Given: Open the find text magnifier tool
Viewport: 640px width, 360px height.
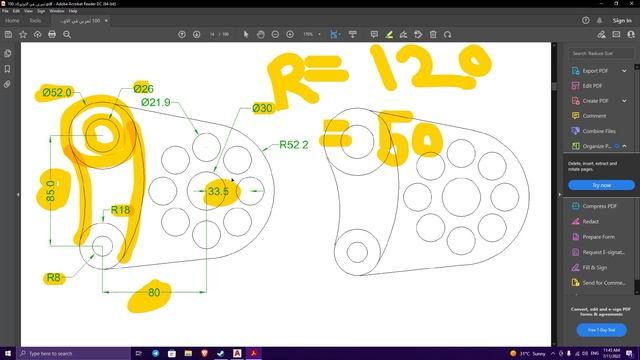Looking at the screenshot, I should [x=67, y=35].
